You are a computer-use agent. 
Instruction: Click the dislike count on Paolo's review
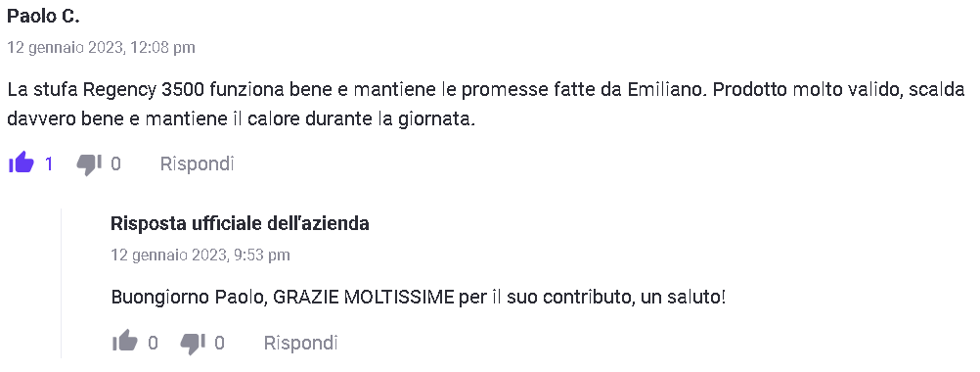point(115,164)
